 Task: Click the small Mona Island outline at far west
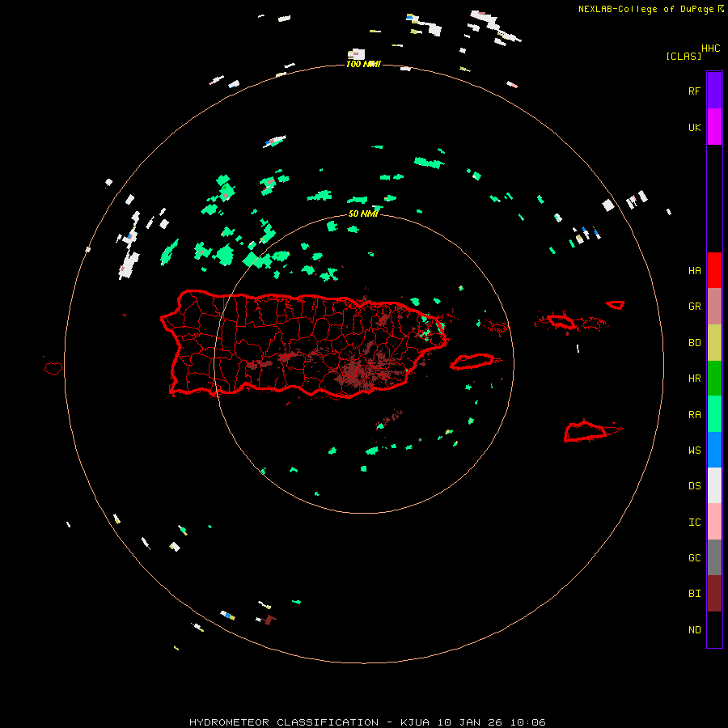click(x=53, y=369)
